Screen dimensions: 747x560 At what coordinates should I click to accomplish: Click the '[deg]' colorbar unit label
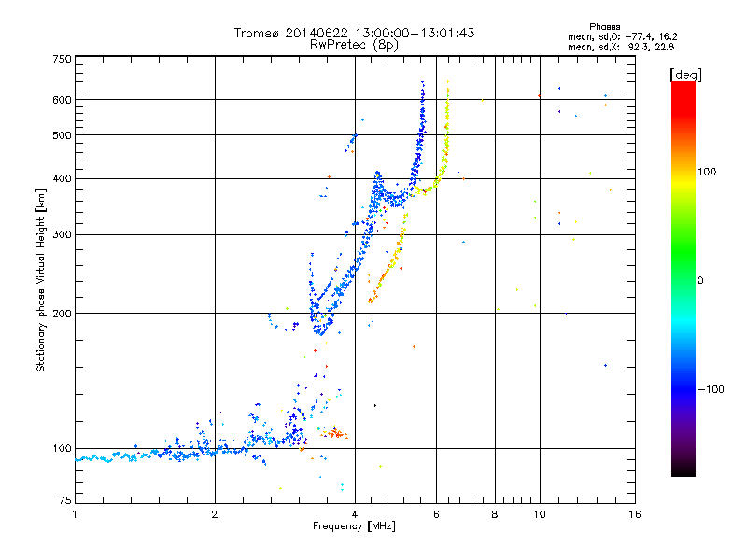[685, 75]
